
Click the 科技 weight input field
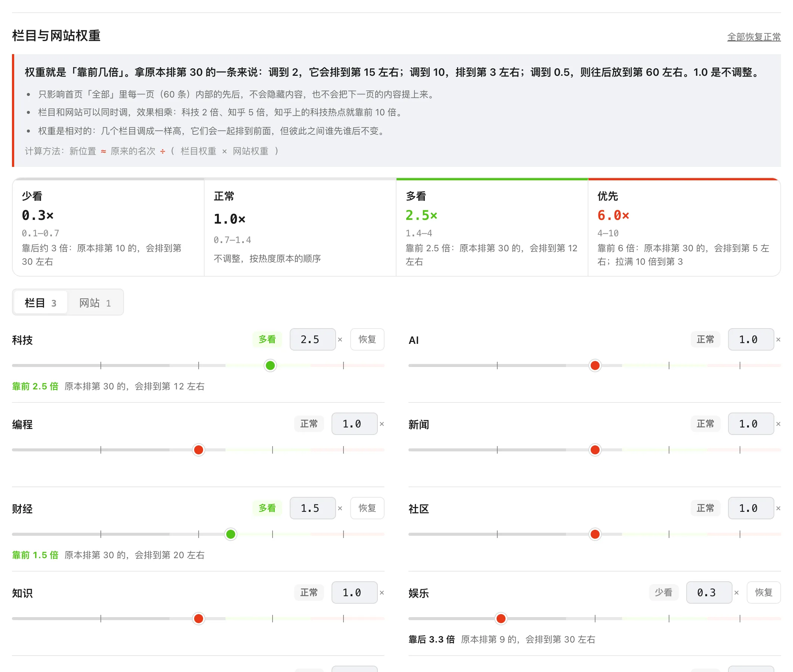[313, 339]
